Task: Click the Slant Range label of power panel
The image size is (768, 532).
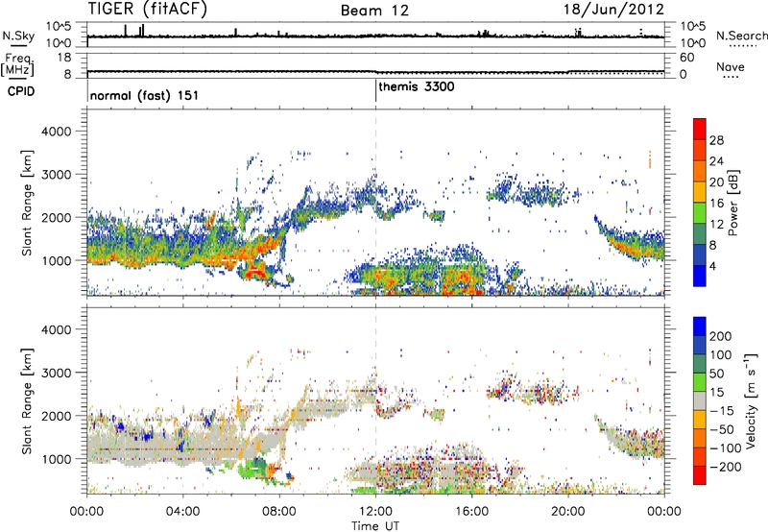Action: tap(27, 203)
